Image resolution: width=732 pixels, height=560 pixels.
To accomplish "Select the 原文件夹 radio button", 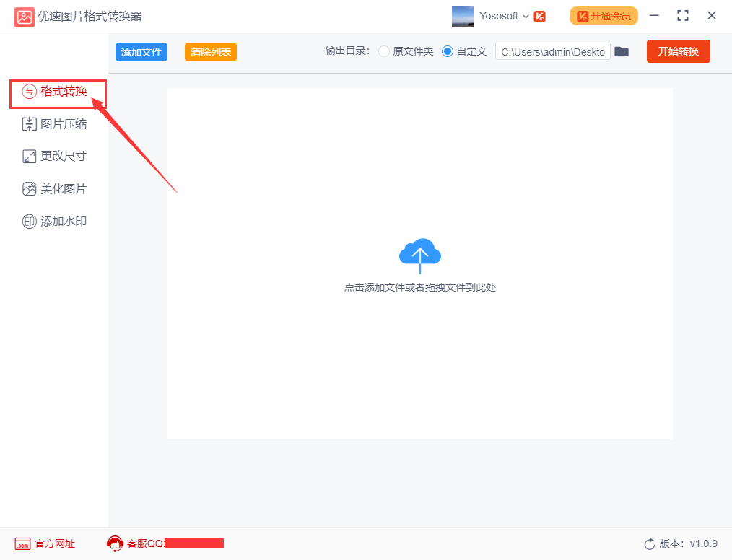I will (384, 51).
